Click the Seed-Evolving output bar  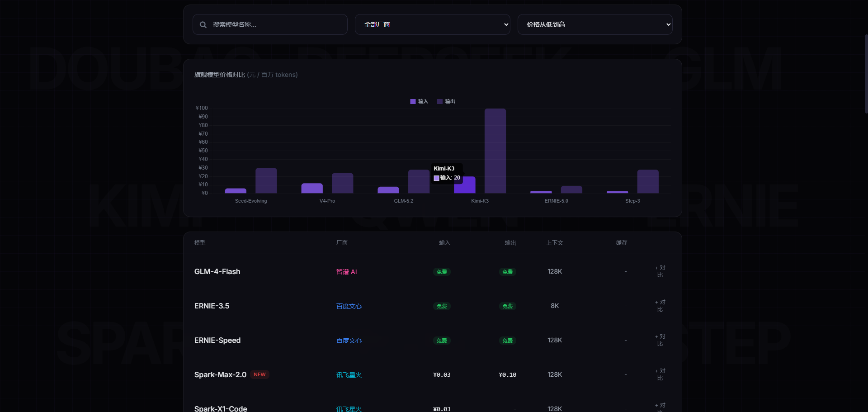[x=266, y=180]
